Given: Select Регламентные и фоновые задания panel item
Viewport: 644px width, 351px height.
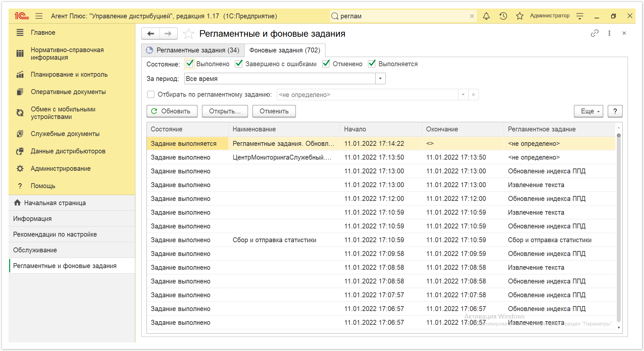Looking at the screenshot, I should [x=72, y=266].
